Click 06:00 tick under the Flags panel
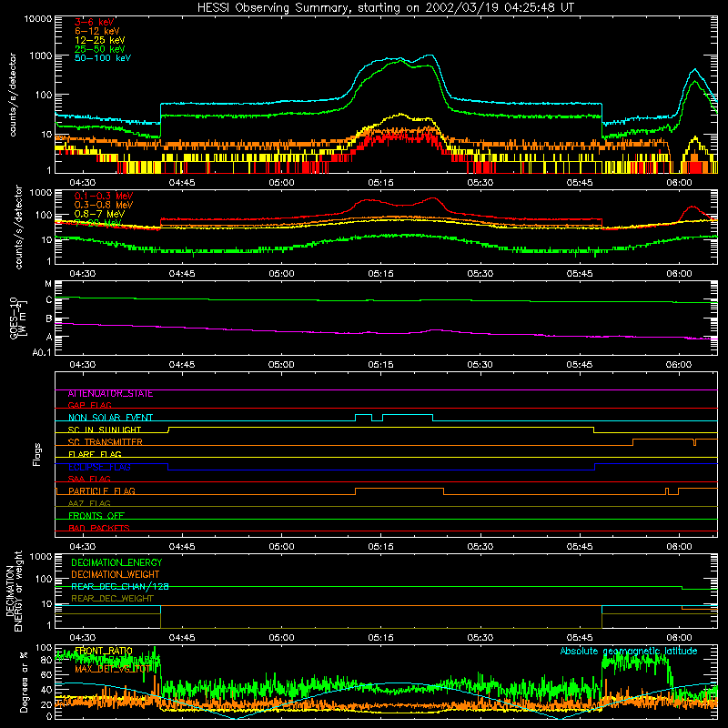The image size is (728, 728). point(679,547)
